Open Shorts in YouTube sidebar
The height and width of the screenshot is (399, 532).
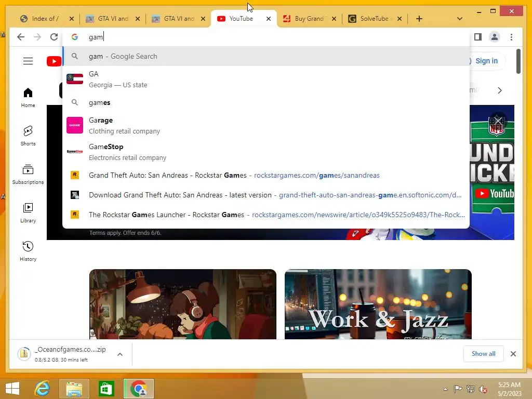tap(28, 136)
